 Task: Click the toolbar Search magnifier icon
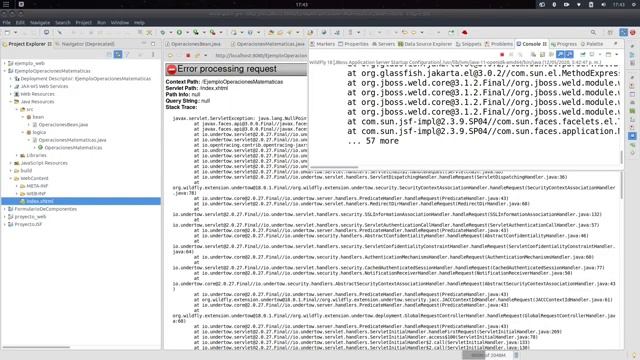pyautogui.click(x=593, y=32)
